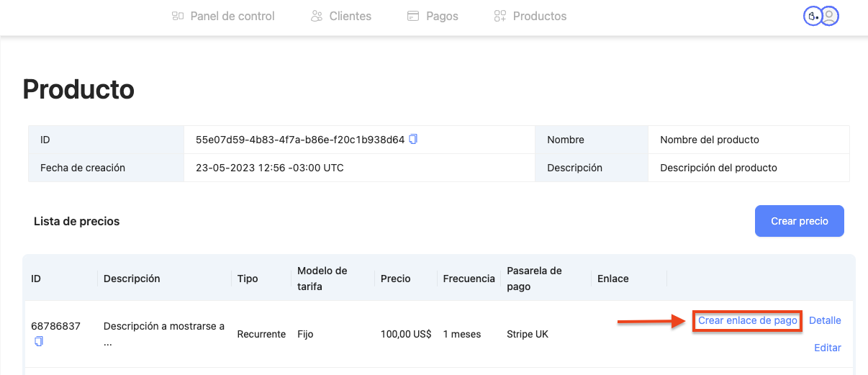
Task: Click the Panel de control dashboard icon
Action: click(x=178, y=16)
